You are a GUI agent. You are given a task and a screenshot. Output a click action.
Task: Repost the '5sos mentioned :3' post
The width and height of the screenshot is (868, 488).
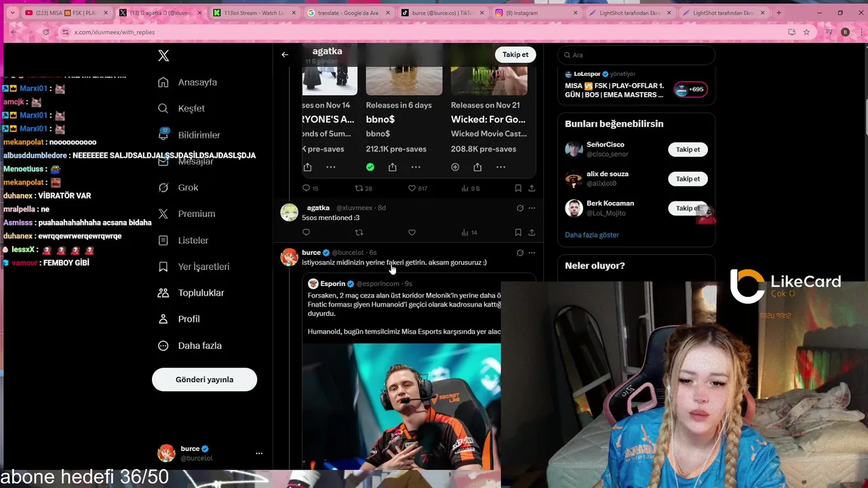click(359, 232)
